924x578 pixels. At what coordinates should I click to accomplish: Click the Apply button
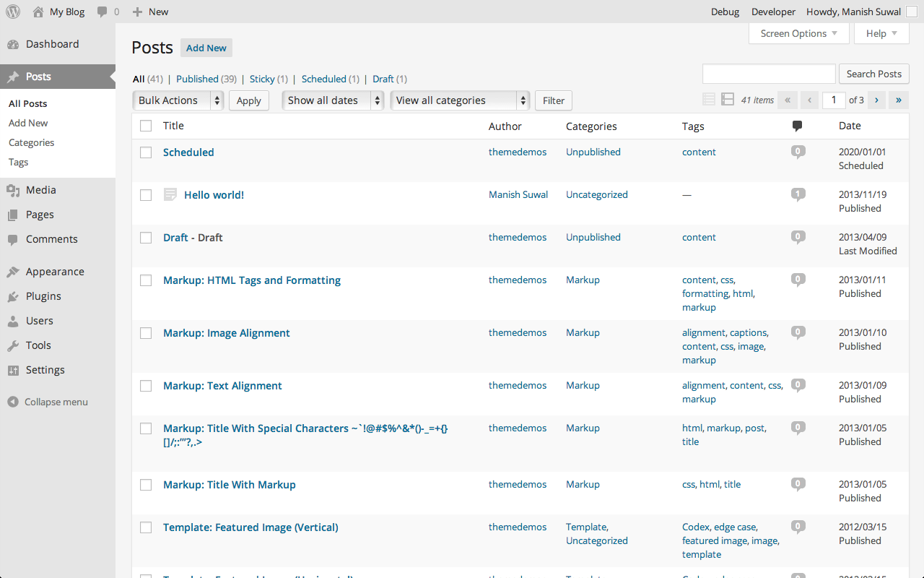pyautogui.click(x=249, y=100)
